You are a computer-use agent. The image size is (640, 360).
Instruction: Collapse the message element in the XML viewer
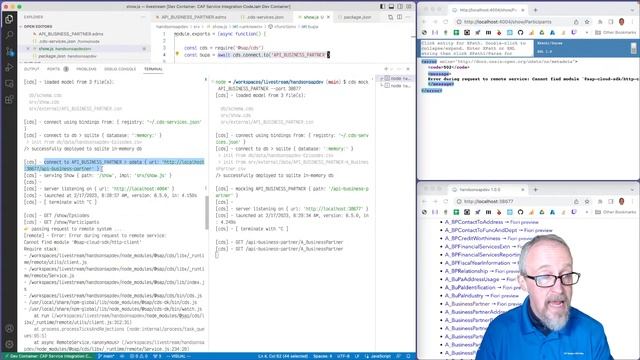click(438, 74)
